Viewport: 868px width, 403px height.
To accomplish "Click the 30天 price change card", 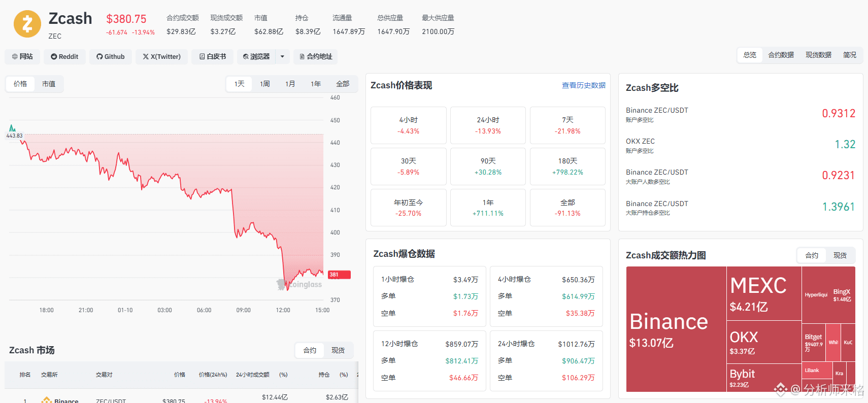I will point(409,166).
